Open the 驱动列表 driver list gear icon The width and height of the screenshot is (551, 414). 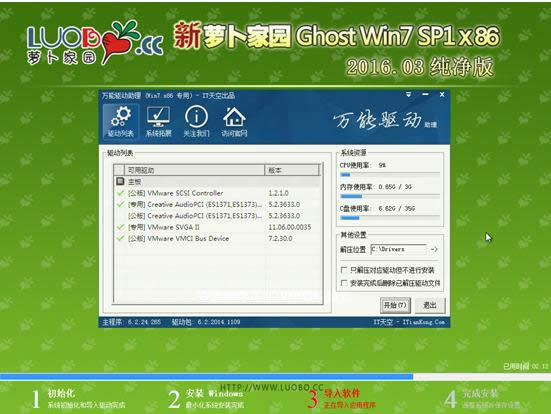pos(121,122)
